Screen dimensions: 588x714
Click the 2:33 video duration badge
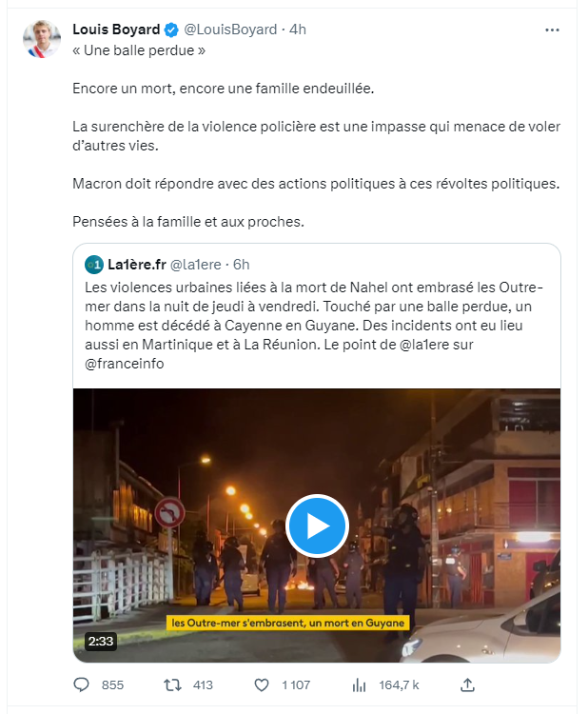click(x=101, y=641)
